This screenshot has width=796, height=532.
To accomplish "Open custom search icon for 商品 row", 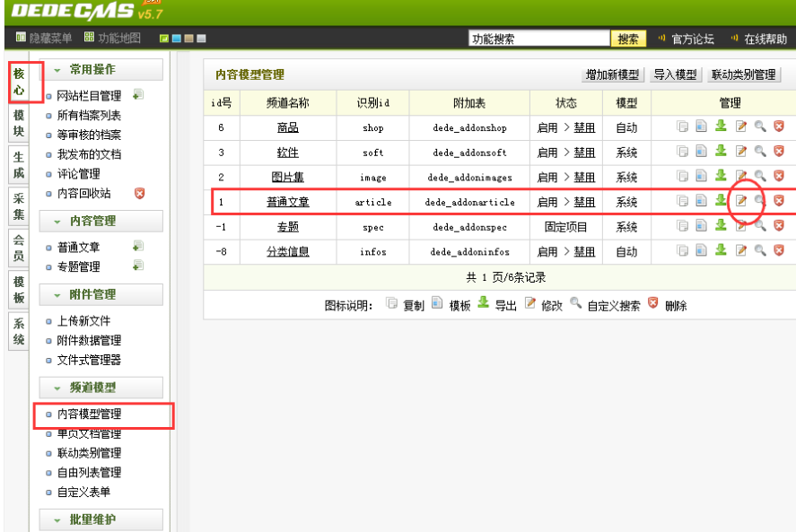I will click(x=760, y=126).
